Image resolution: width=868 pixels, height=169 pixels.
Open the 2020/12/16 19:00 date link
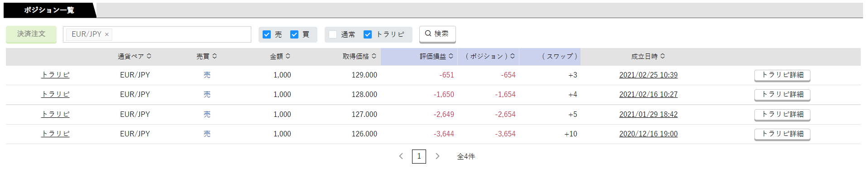tap(648, 134)
